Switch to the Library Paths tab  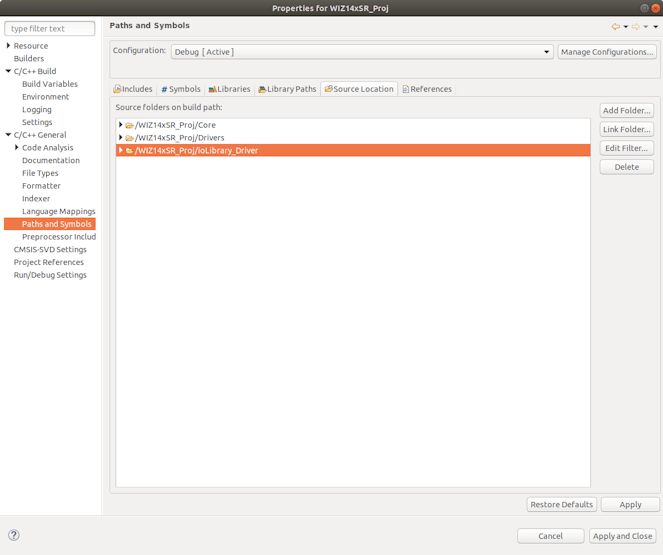[x=287, y=89]
